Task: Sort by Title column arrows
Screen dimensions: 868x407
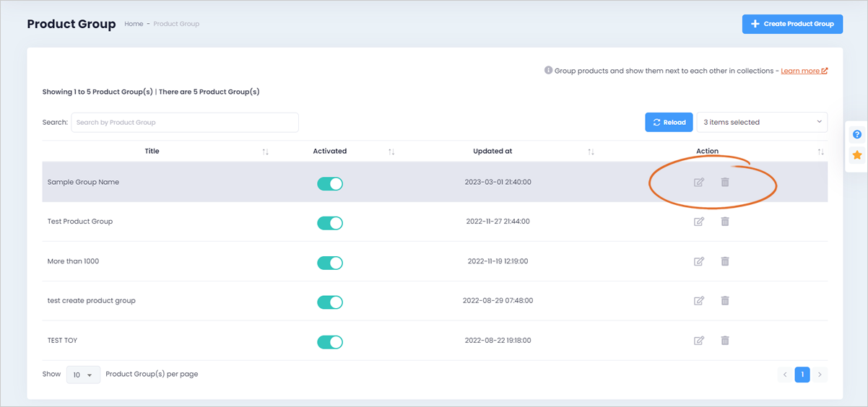Action: coord(265,152)
